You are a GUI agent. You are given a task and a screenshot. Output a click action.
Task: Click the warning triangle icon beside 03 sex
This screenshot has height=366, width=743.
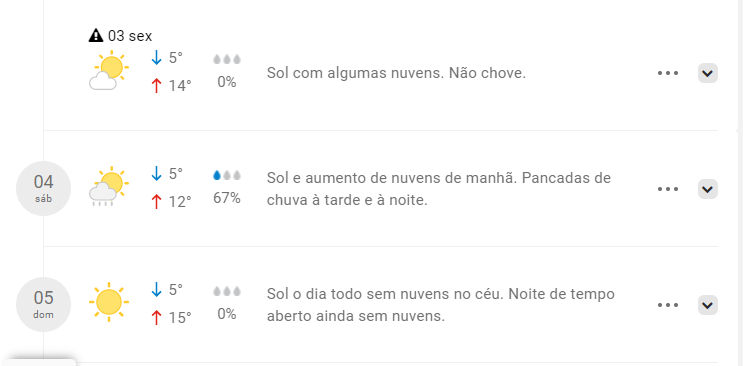point(96,36)
